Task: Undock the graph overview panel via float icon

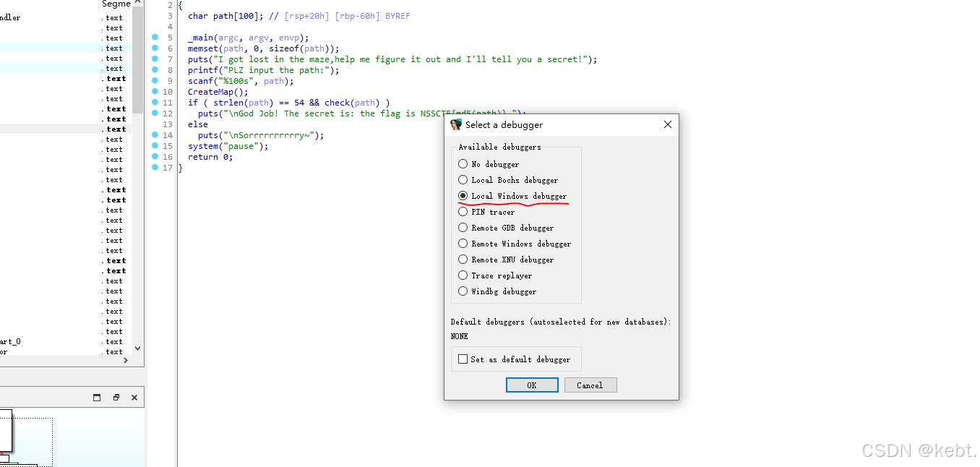Action: tap(115, 397)
